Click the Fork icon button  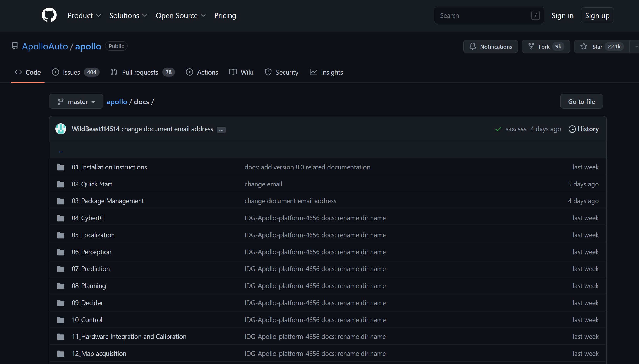pyautogui.click(x=531, y=46)
